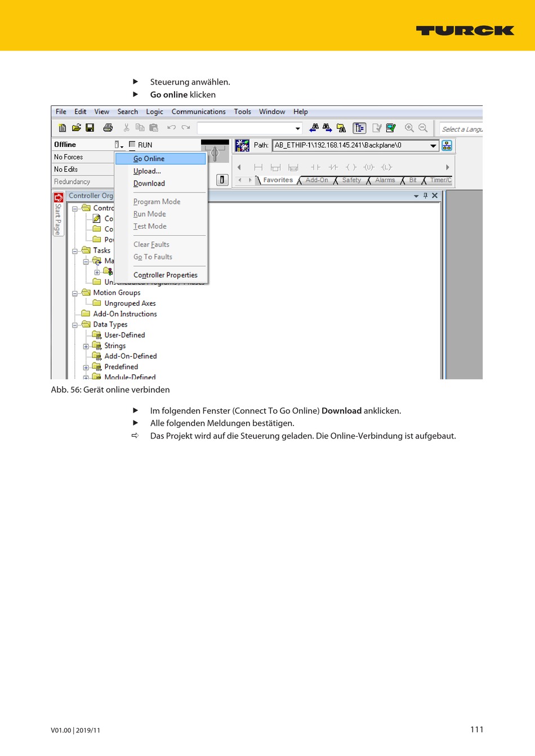Select Ungrouped Axes tree item
Screen dimensions: 535x756
130,303
